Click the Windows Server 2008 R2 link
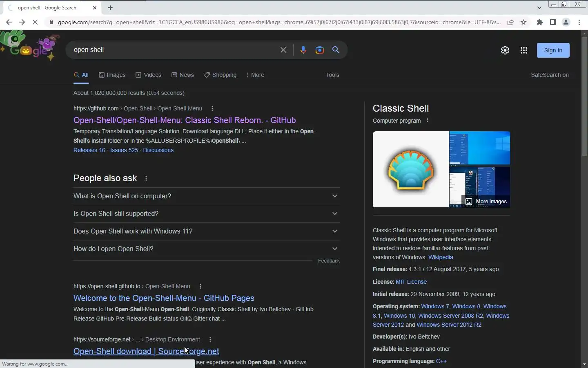The width and height of the screenshot is (588, 368). (450, 316)
